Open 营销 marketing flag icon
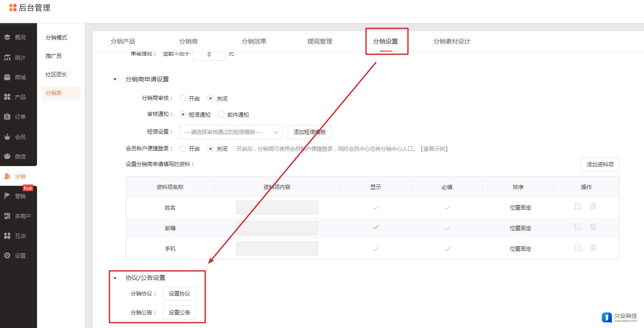Viewport: 644px width, 328px height. [7, 196]
